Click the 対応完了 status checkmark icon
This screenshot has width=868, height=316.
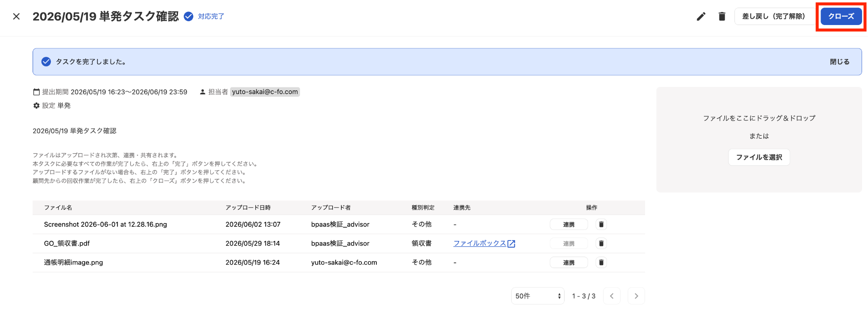coord(189,17)
